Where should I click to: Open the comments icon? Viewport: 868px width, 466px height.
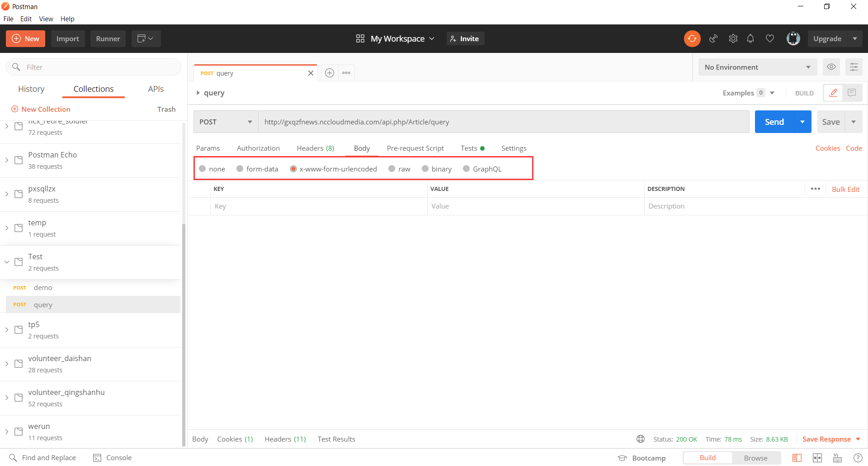(852, 93)
